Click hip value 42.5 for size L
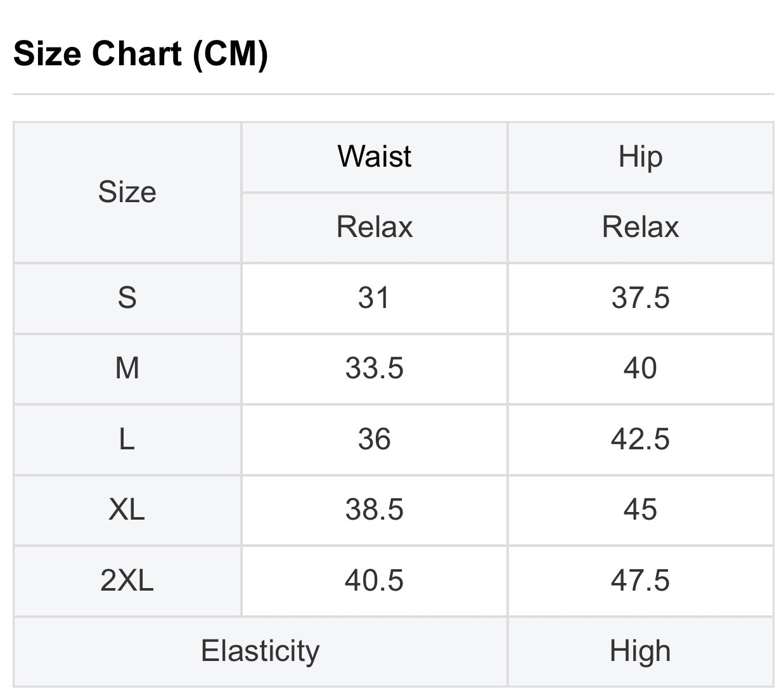Viewport: 784px width, 699px height. (640, 439)
